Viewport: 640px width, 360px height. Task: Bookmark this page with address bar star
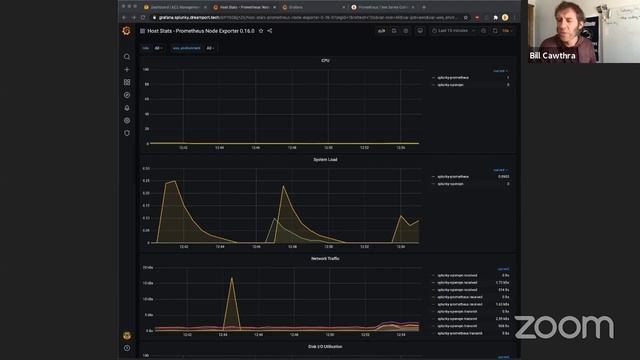tap(466, 18)
